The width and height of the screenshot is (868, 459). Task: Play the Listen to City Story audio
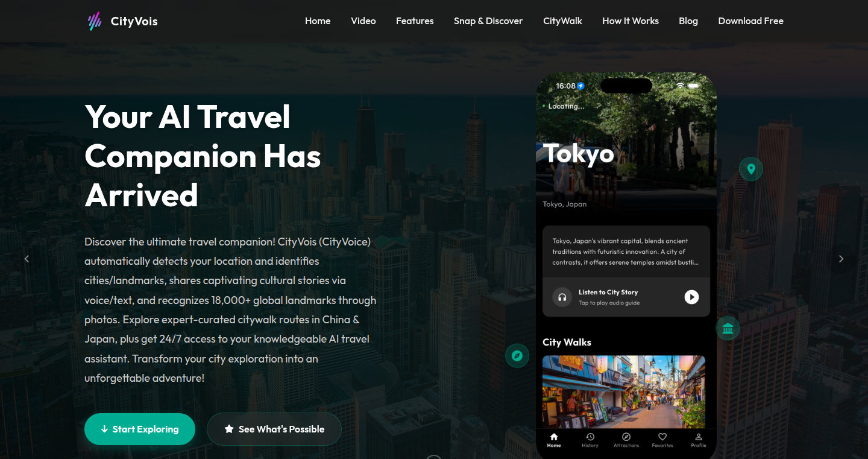[691, 297]
